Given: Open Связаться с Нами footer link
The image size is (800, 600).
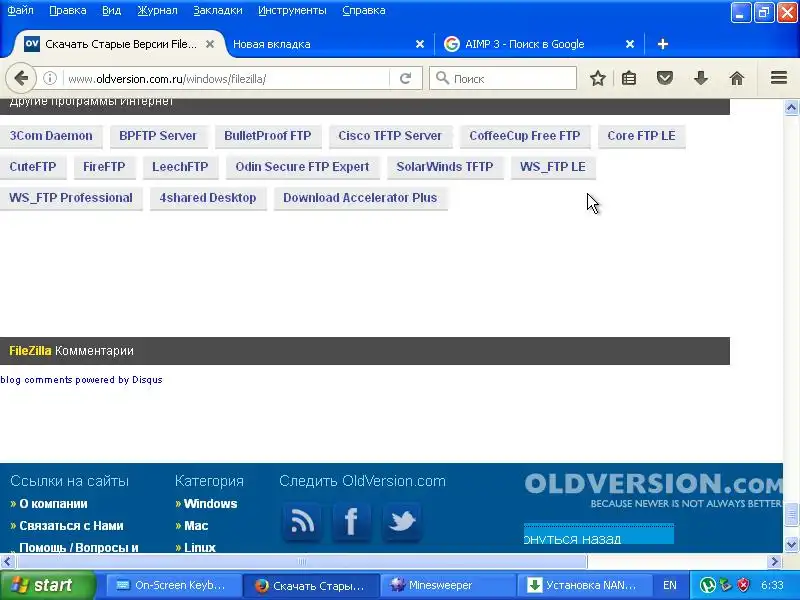Looking at the screenshot, I should [71, 526].
